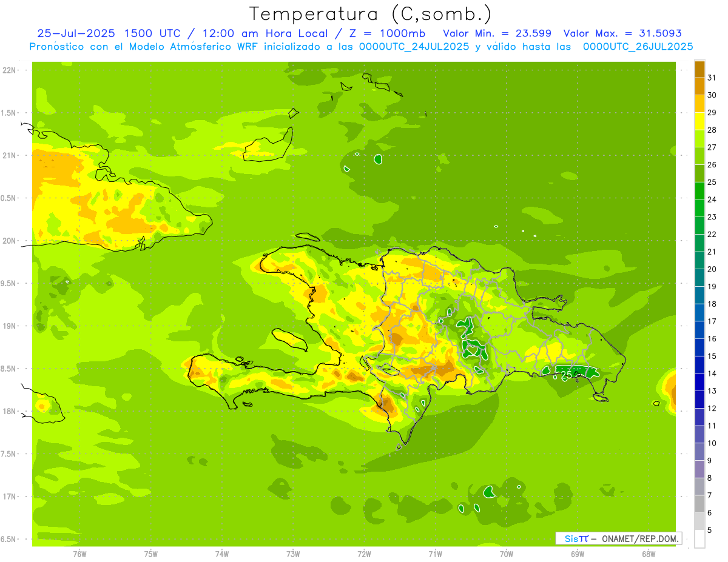This screenshot has width=728, height=562.
Task: Click the '70W' longitude label
Action: 507,554
